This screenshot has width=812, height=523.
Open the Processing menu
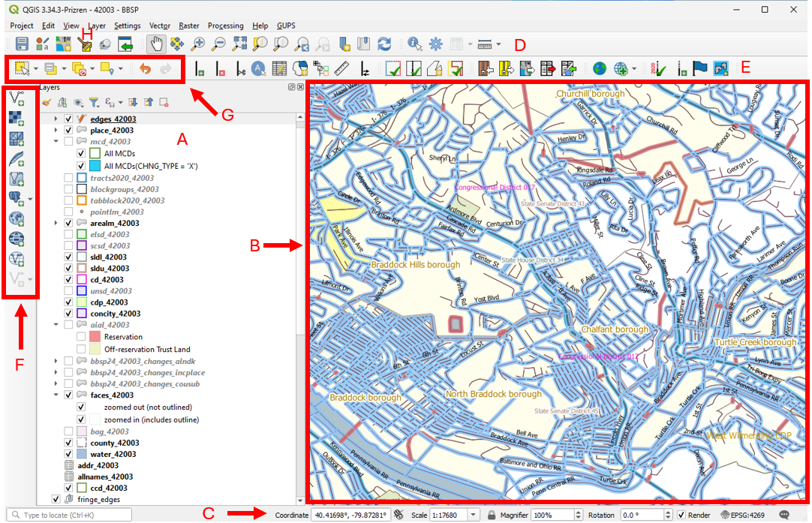click(x=225, y=26)
